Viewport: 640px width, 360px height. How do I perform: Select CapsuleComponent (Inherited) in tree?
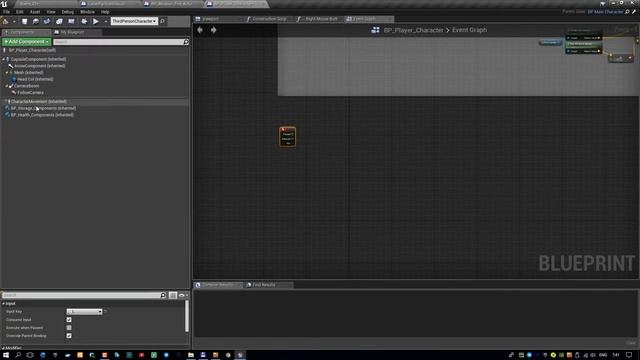[38, 59]
